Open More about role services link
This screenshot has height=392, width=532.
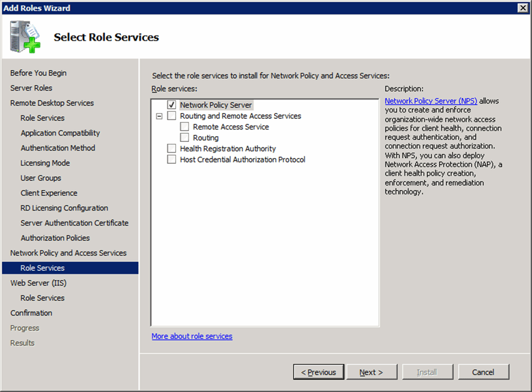(192, 336)
